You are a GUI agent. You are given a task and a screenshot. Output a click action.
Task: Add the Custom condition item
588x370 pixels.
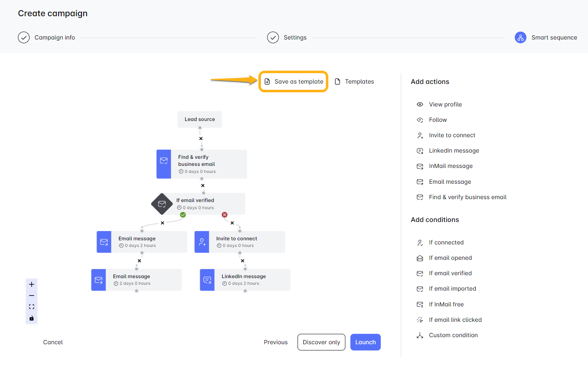(453, 335)
